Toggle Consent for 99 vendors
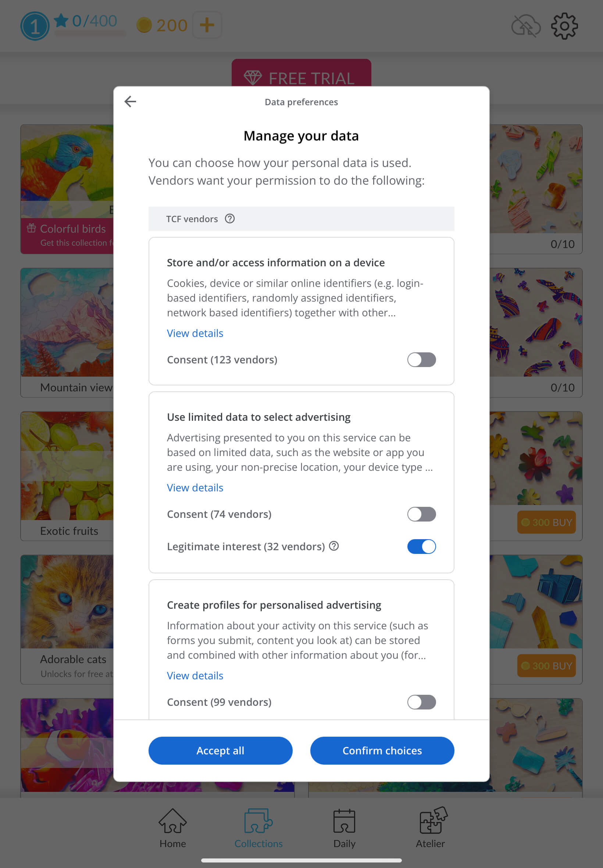Image resolution: width=603 pixels, height=868 pixels. point(421,702)
